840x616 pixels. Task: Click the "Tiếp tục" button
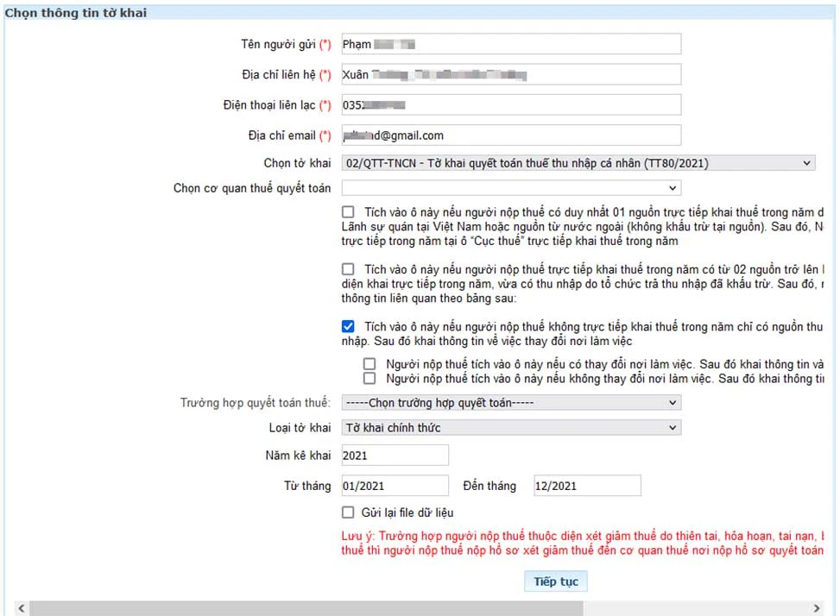[555, 581]
